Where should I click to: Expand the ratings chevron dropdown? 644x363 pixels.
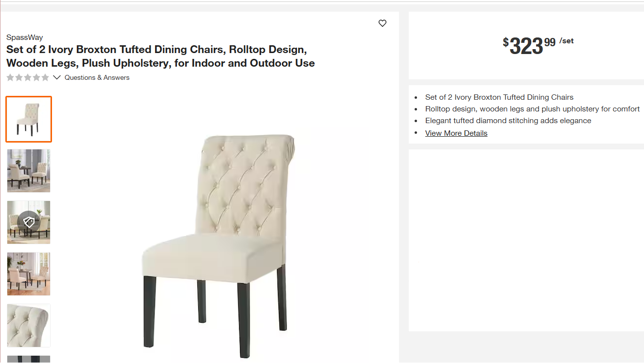click(x=57, y=77)
